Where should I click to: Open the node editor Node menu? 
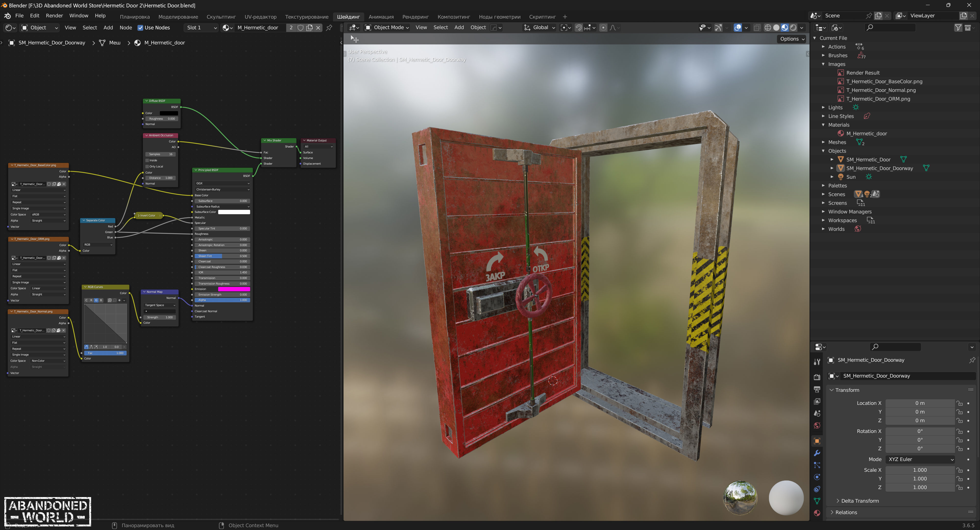[x=126, y=27]
